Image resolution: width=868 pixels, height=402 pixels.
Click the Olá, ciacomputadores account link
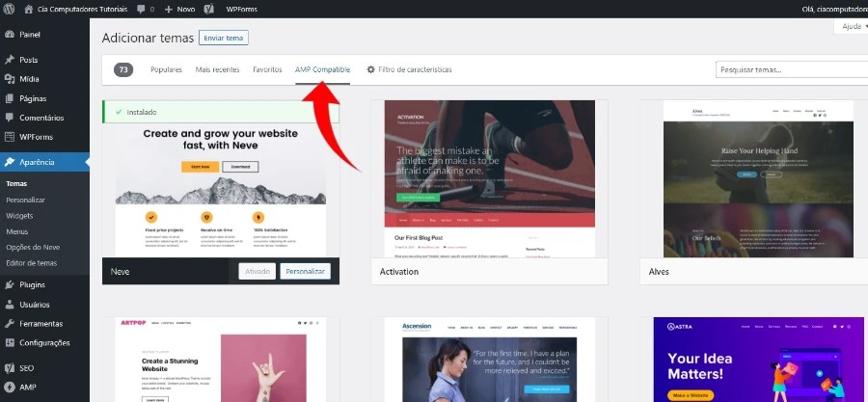pos(834,10)
